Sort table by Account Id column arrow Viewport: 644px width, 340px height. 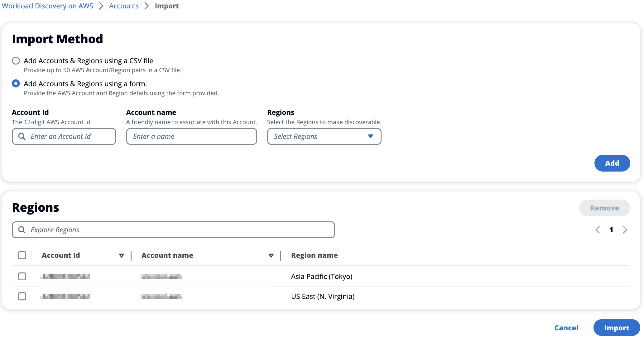121,256
